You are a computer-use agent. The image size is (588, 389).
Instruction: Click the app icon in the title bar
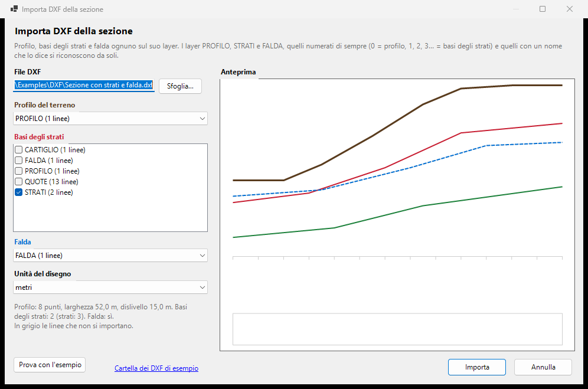14,9
